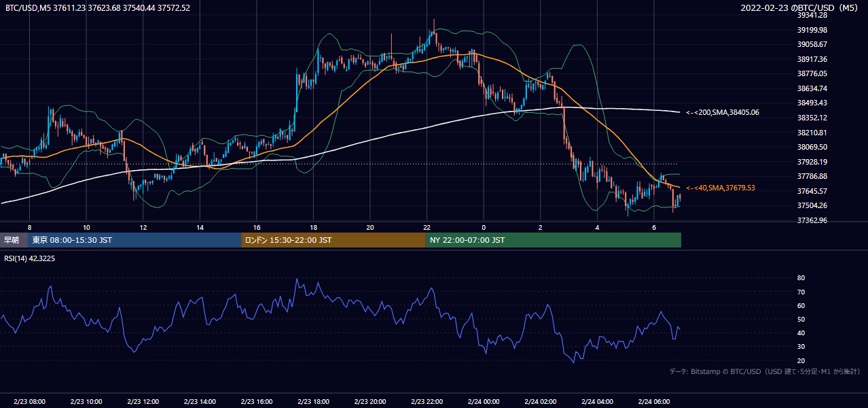Click the RSI(14) 42.3225 indicator label

pos(31,258)
